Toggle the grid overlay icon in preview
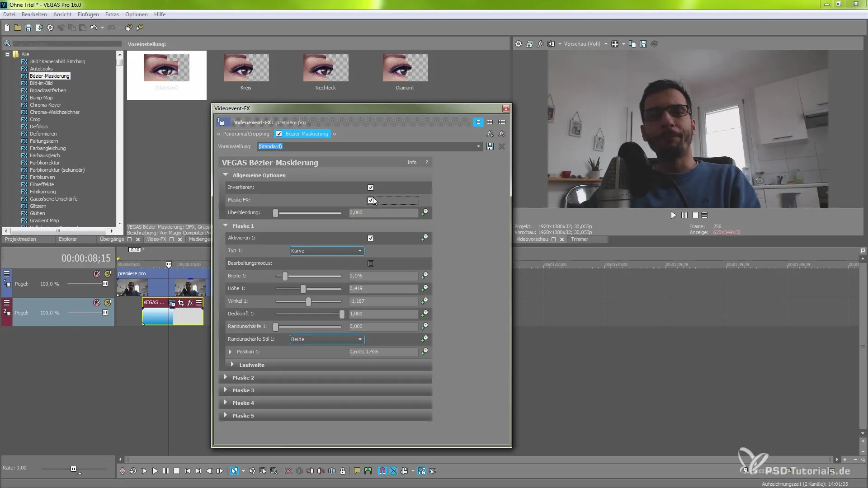The height and width of the screenshot is (488, 868). [615, 44]
